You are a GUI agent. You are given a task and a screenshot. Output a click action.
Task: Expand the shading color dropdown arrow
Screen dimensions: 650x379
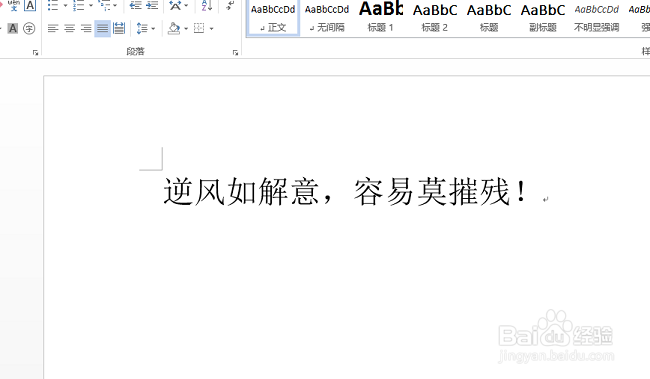pos(186,29)
